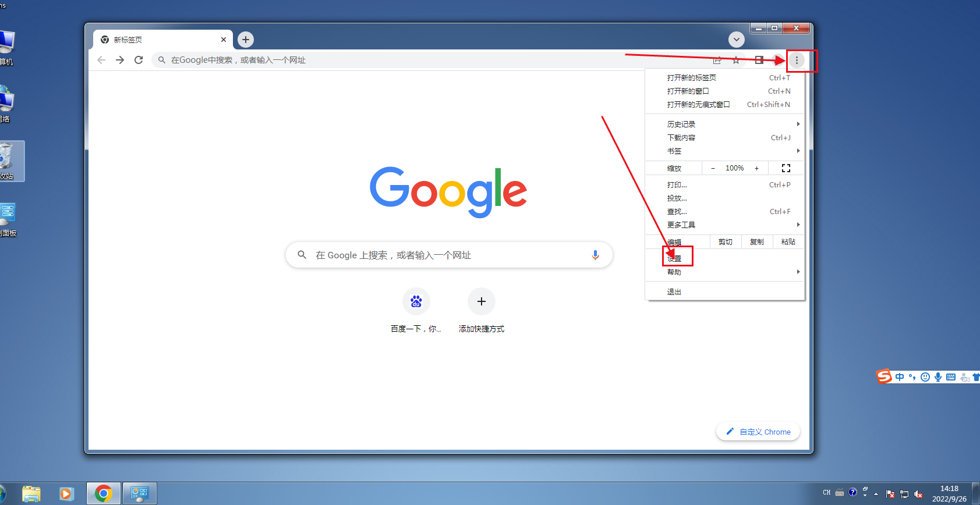Viewport: 980px width, 505px height.
Task: Select the 新标签页 browser tab
Action: click(163, 40)
